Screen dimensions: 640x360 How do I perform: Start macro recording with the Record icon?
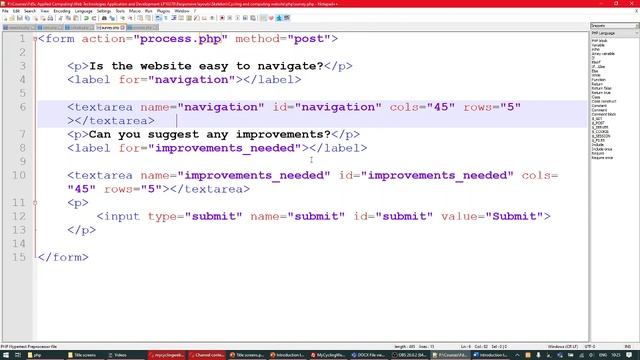[222, 18]
